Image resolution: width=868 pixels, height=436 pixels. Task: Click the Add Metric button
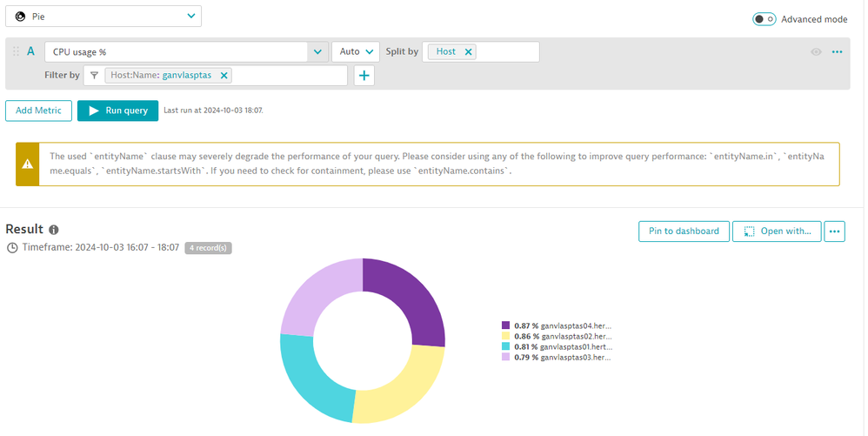(38, 111)
